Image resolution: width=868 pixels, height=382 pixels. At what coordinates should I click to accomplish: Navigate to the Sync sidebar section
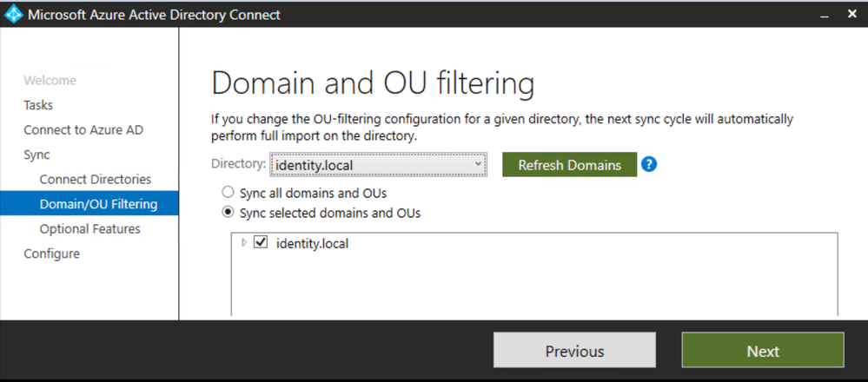(x=36, y=155)
